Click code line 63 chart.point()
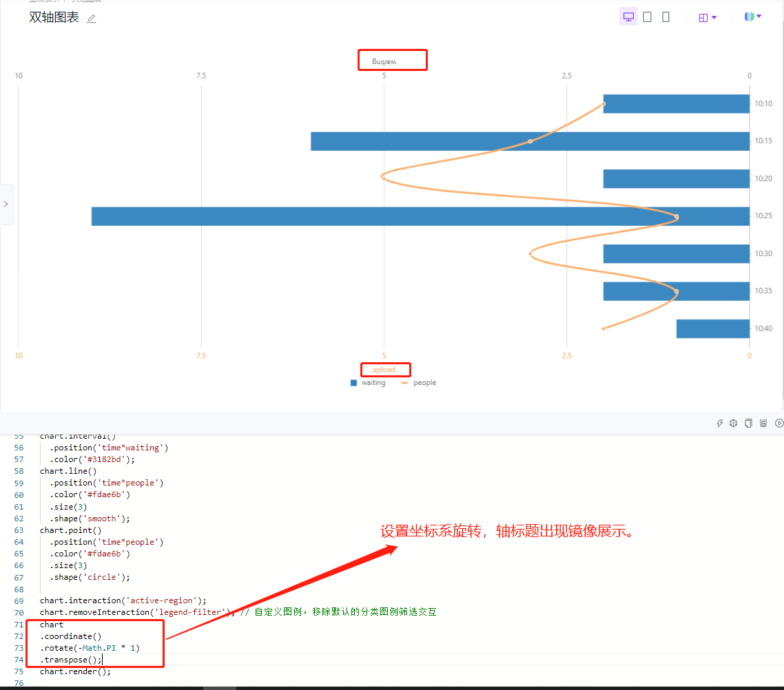 click(x=70, y=530)
